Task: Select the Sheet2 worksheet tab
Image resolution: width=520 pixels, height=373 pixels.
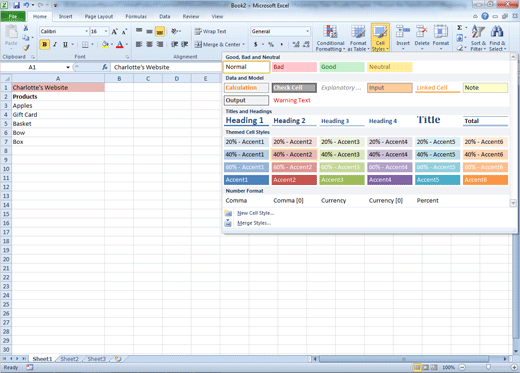Action: click(x=69, y=359)
